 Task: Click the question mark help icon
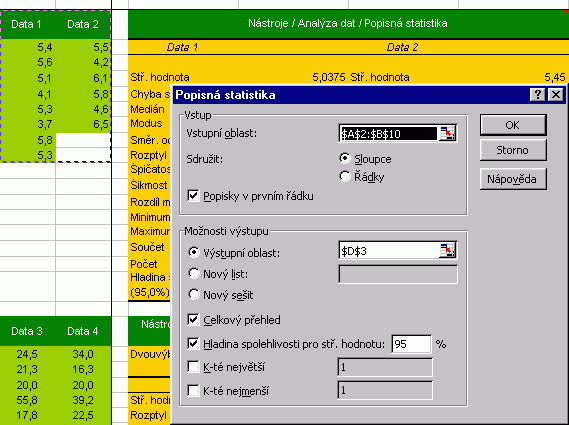pyautogui.click(x=537, y=95)
